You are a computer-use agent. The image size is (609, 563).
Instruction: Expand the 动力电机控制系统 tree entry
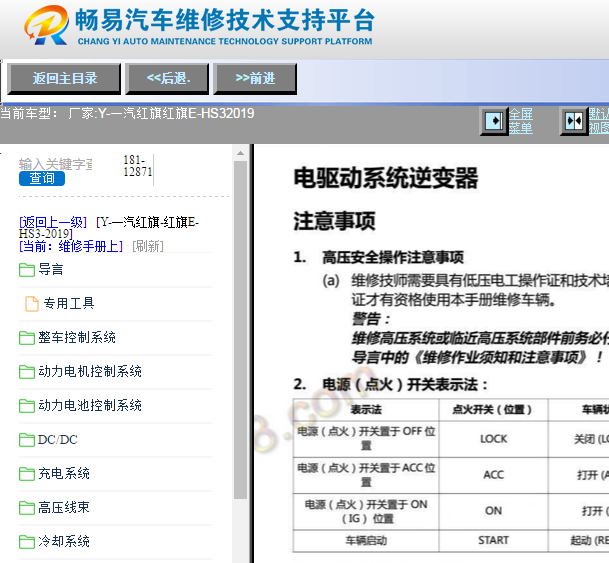[90, 372]
